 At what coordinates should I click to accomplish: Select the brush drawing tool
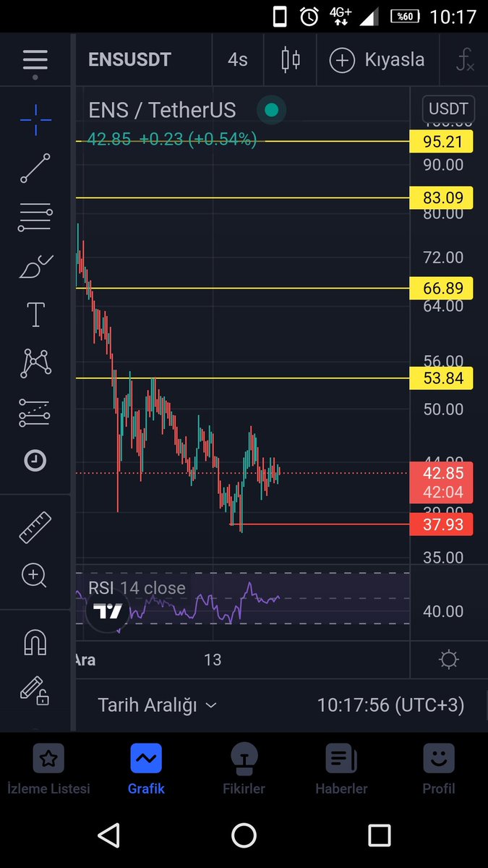35,266
